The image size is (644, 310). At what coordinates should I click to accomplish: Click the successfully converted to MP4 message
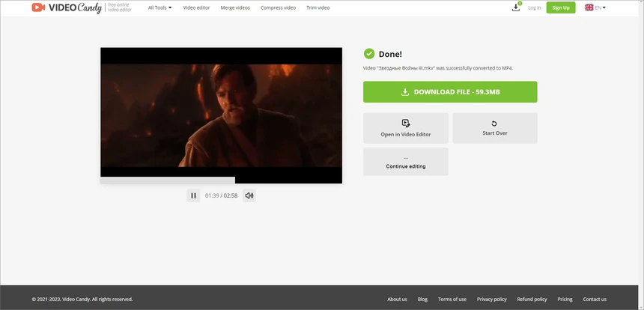pos(438,68)
